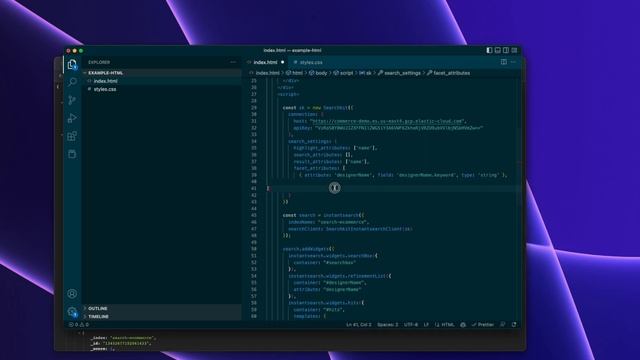Click facet_attributes in the breadcrumb
The height and width of the screenshot is (360, 640).
(x=451, y=73)
